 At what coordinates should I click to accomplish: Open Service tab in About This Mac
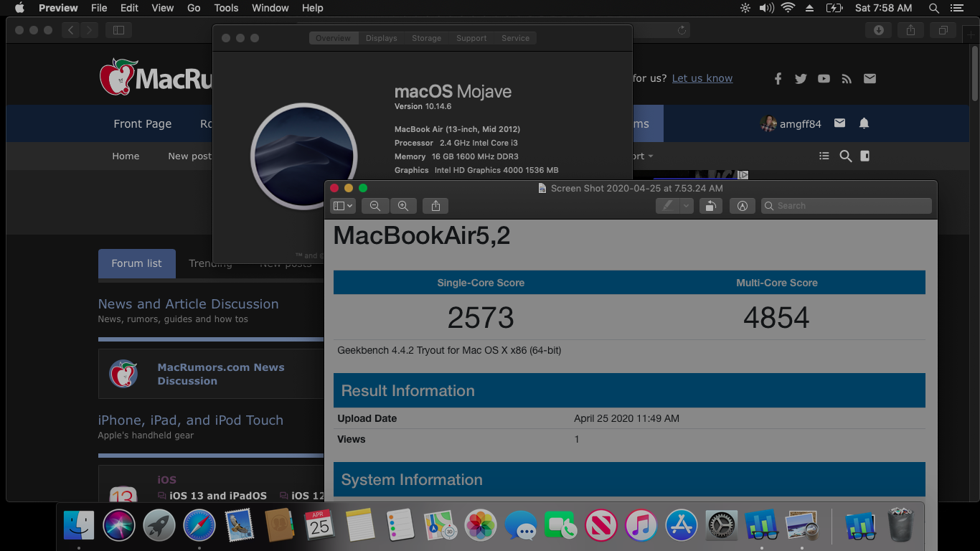pyautogui.click(x=515, y=38)
